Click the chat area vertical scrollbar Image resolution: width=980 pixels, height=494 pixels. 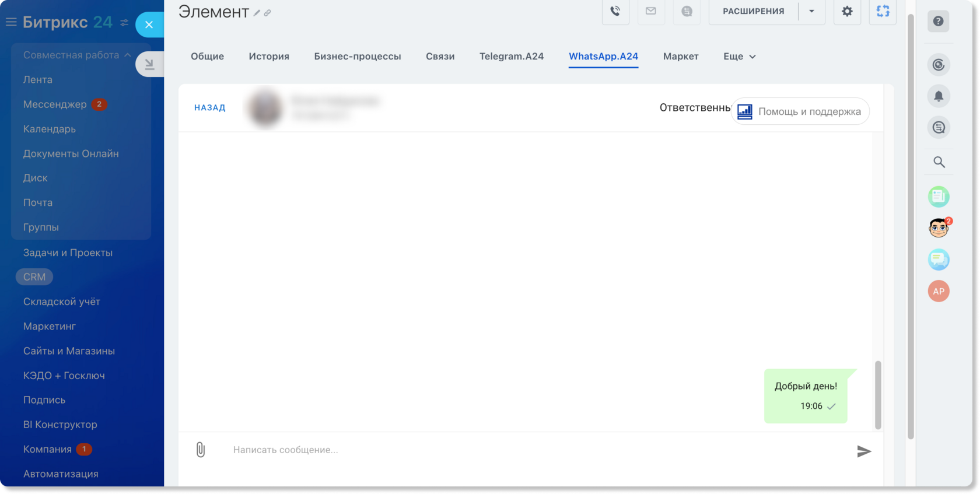point(878,395)
